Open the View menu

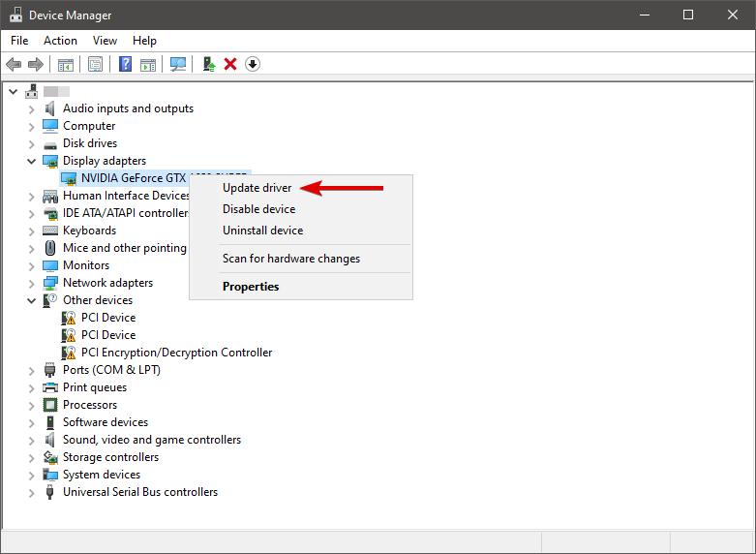[105, 41]
